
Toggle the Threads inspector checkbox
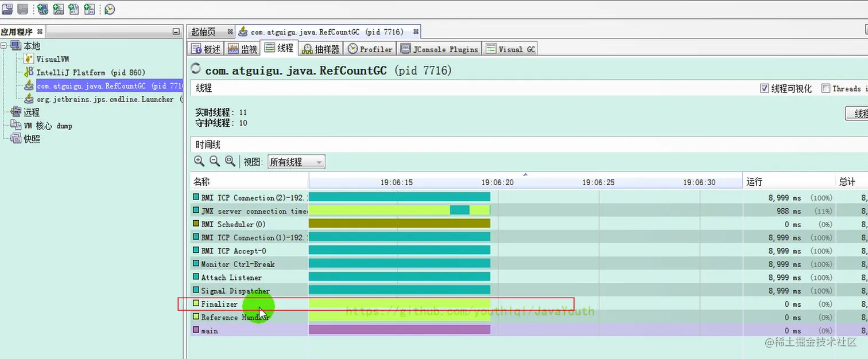click(x=826, y=88)
